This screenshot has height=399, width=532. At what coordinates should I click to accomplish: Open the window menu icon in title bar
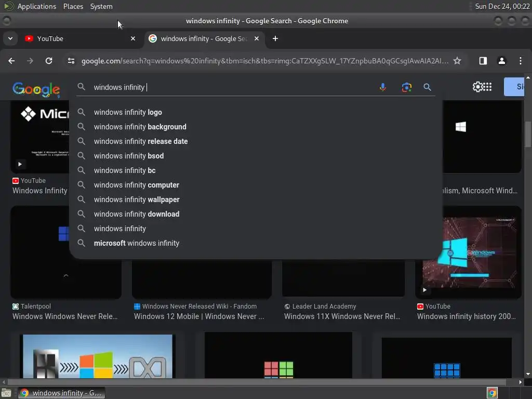(x=6, y=21)
